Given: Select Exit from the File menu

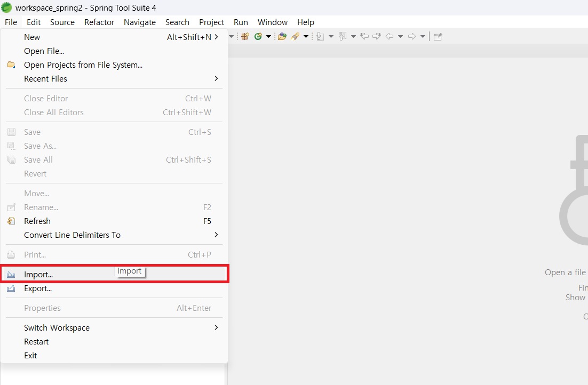Looking at the screenshot, I should click(114, 356).
